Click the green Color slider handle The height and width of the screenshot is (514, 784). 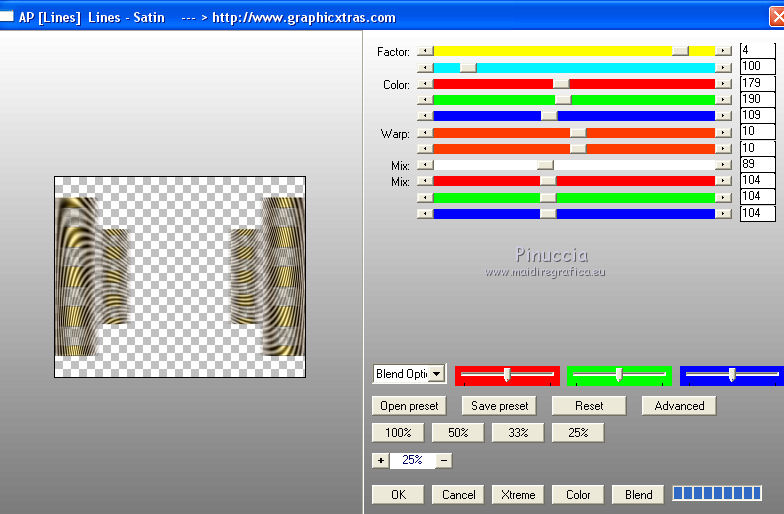[x=563, y=100]
